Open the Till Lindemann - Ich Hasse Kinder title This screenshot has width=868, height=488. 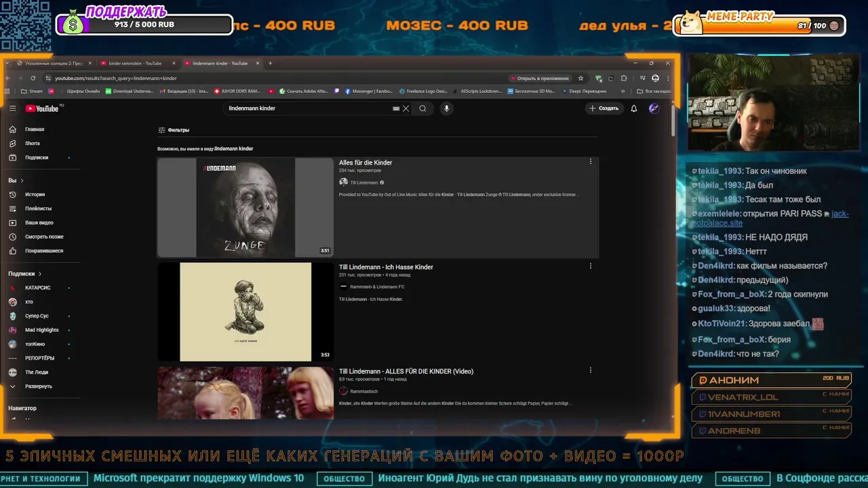coord(386,267)
